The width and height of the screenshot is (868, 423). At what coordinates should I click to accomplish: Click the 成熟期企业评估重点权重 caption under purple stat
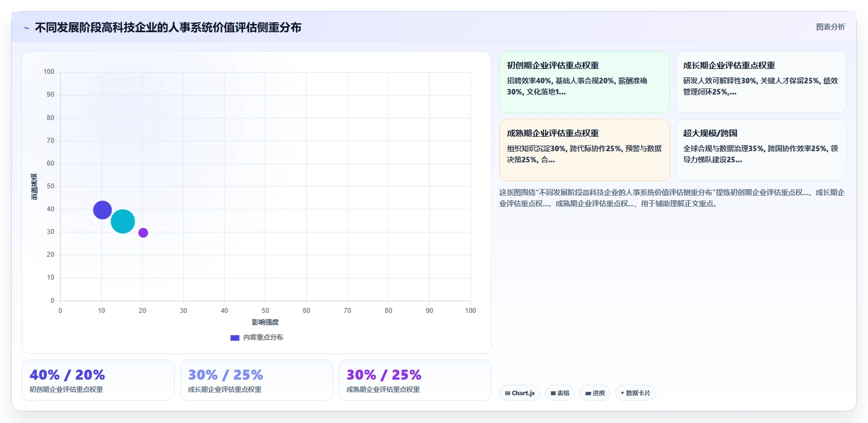(x=383, y=390)
